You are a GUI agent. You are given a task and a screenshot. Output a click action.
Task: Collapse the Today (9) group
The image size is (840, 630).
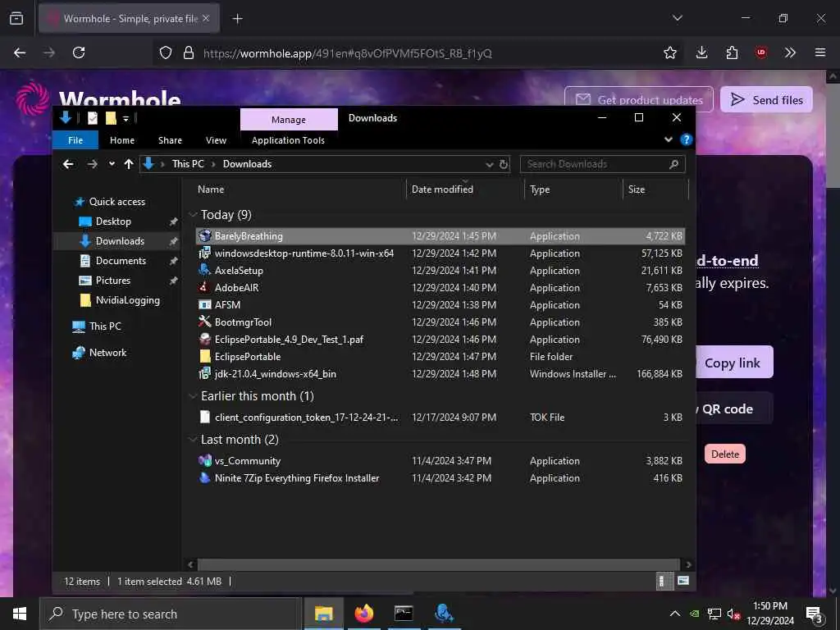point(193,215)
